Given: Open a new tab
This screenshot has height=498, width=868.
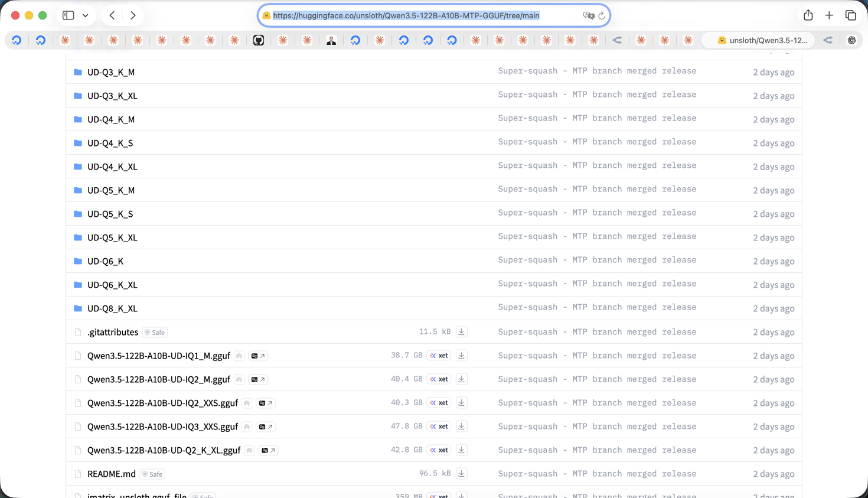Looking at the screenshot, I should tap(829, 15).
